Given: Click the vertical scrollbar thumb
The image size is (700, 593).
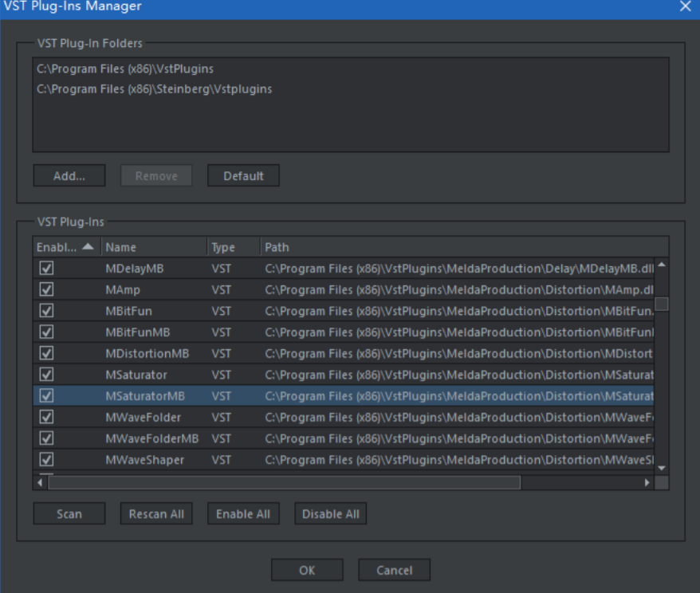Looking at the screenshot, I should (662, 303).
